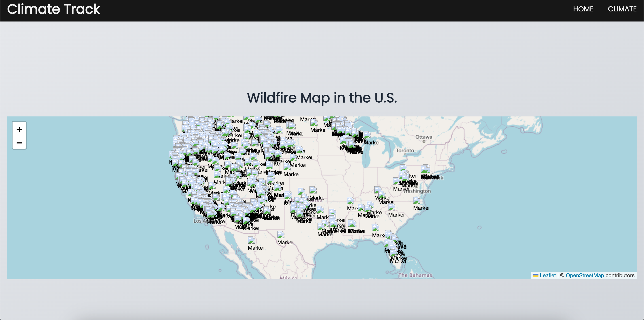The width and height of the screenshot is (644, 320).
Task: Open the CLIMATE navigation item
Action: pyautogui.click(x=622, y=9)
